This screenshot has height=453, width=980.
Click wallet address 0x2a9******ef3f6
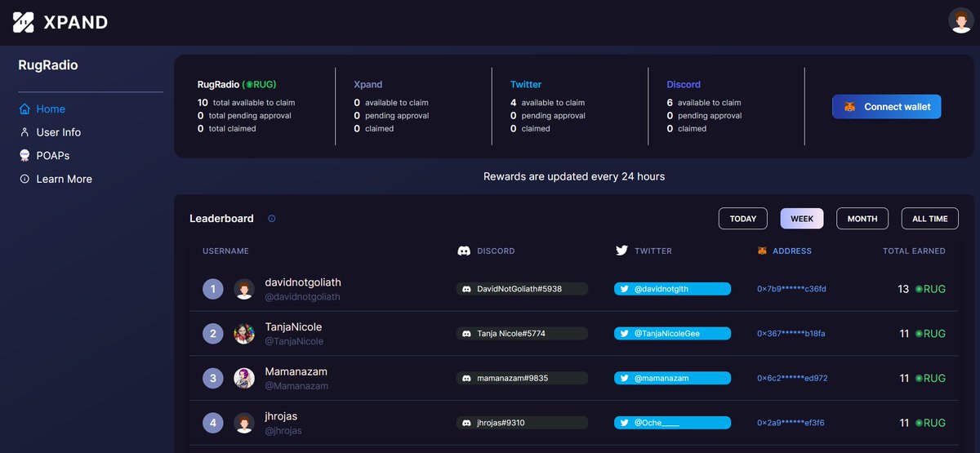tap(791, 423)
